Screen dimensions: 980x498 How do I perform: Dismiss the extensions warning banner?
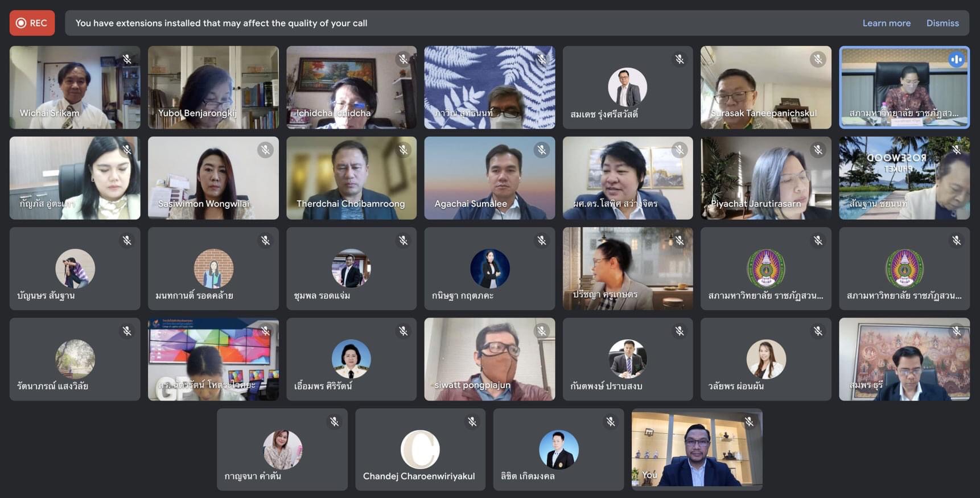[x=942, y=23]
